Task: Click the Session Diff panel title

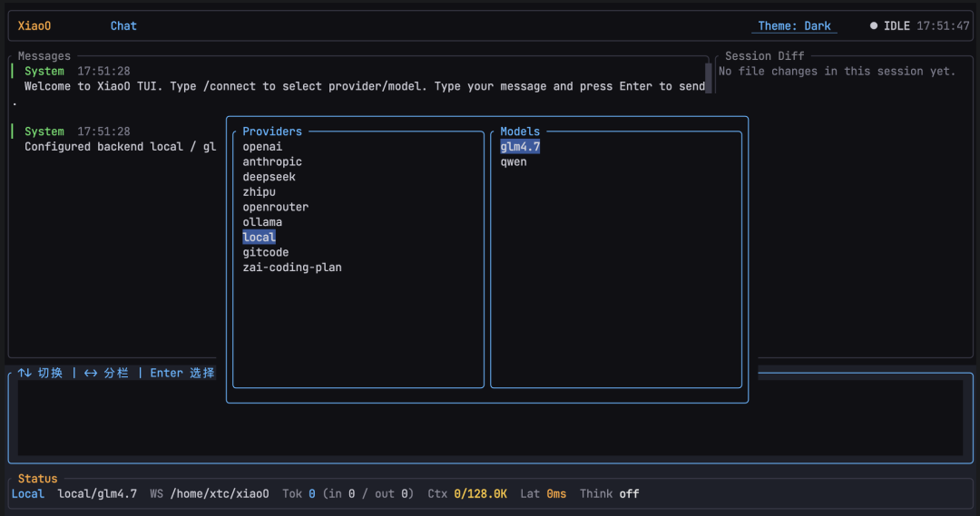Action: click(764, 55)
